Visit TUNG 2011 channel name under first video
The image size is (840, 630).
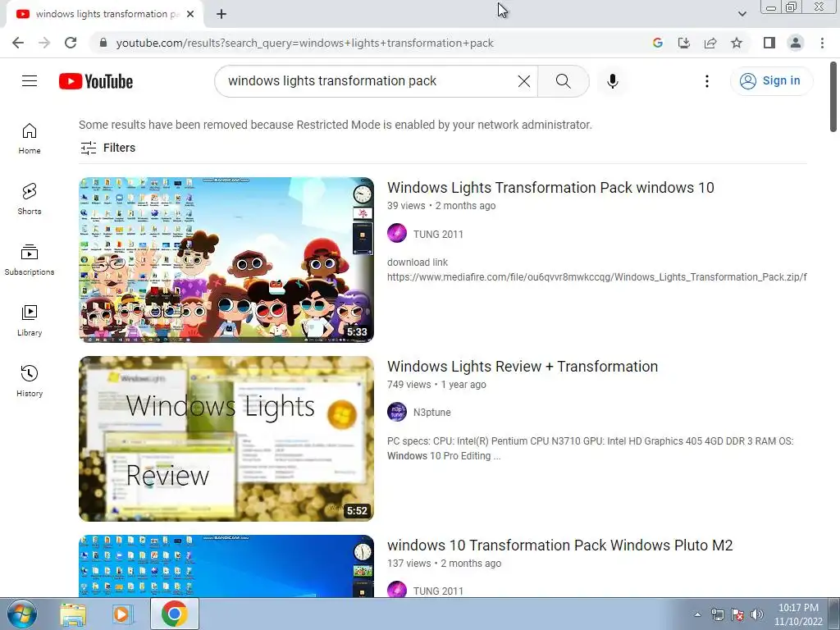click(438, 234)
